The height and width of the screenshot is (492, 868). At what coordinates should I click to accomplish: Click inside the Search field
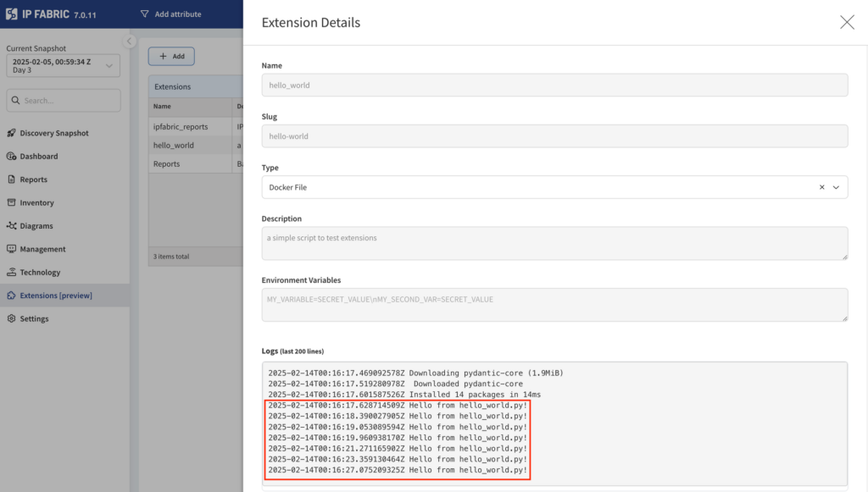64,100
